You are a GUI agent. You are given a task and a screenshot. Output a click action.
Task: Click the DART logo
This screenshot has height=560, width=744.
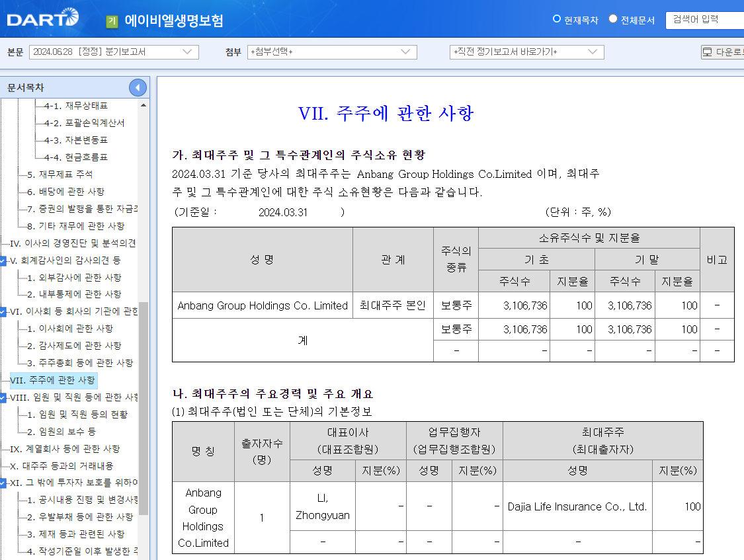pyautogui.click(x=43, y=18)
